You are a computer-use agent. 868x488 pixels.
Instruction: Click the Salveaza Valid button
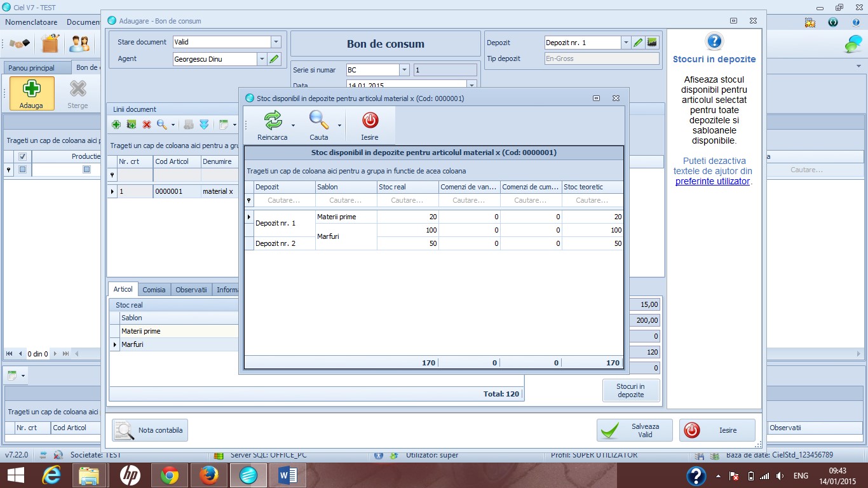[x=635, y=430]
